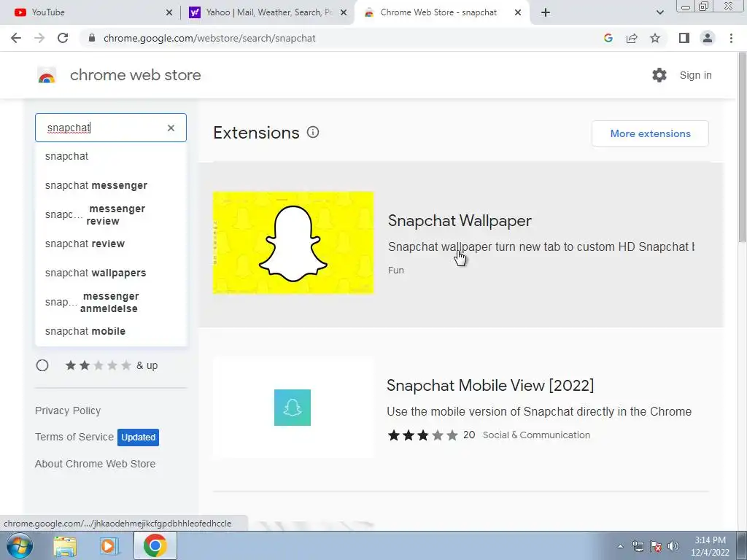Choose the 'snapchat' suggestion
This screenshot has width=747, height=560.
coord(111,156)
